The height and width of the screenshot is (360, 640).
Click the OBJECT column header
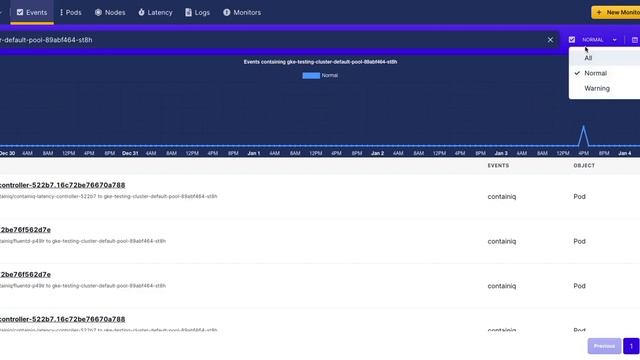coord(584,165)
